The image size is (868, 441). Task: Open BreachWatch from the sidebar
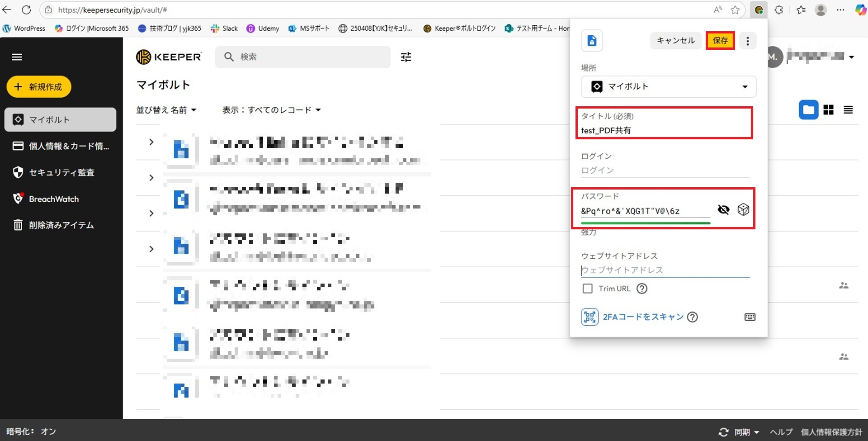53,199
